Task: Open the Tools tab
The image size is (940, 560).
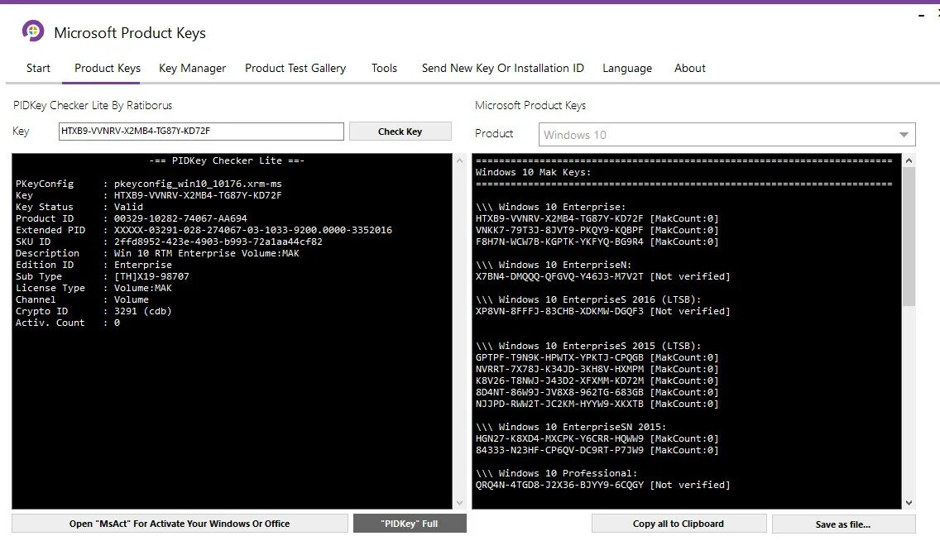Action: 384,69
